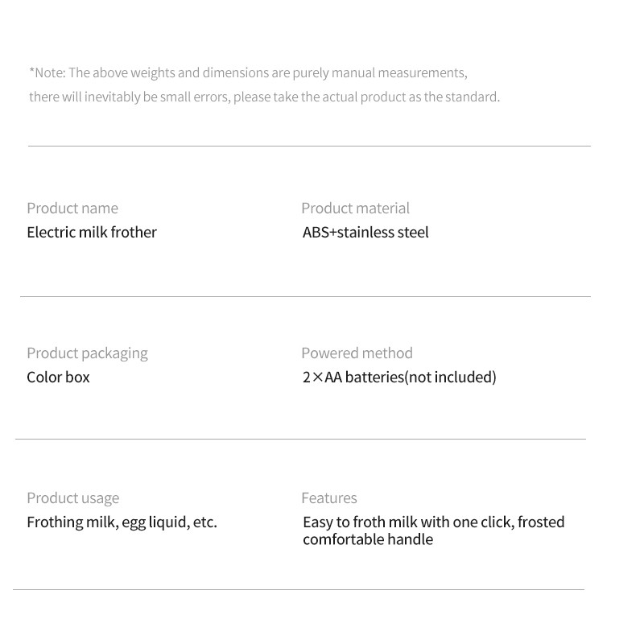
Task: Select the 'Color box' text
Action: (58, 378)
